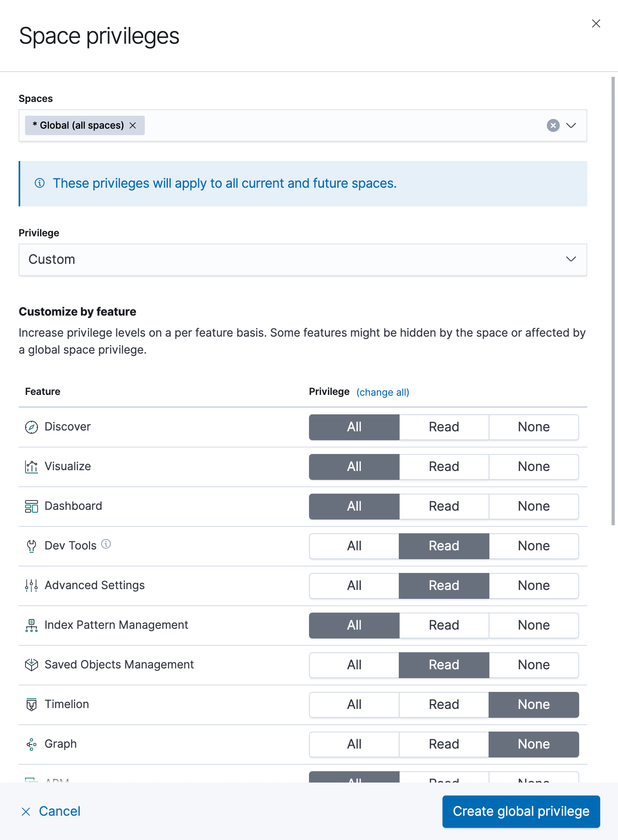This screenshot has width=618, height=840.
Task: Click the Saved Objects Management icon
Action: [32, 665]
